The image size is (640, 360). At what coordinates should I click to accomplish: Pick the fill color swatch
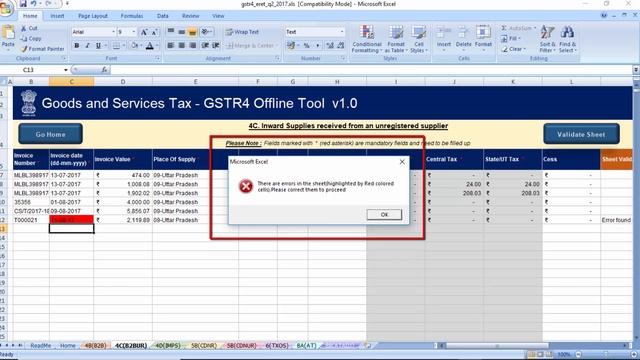tap(134, 45)
